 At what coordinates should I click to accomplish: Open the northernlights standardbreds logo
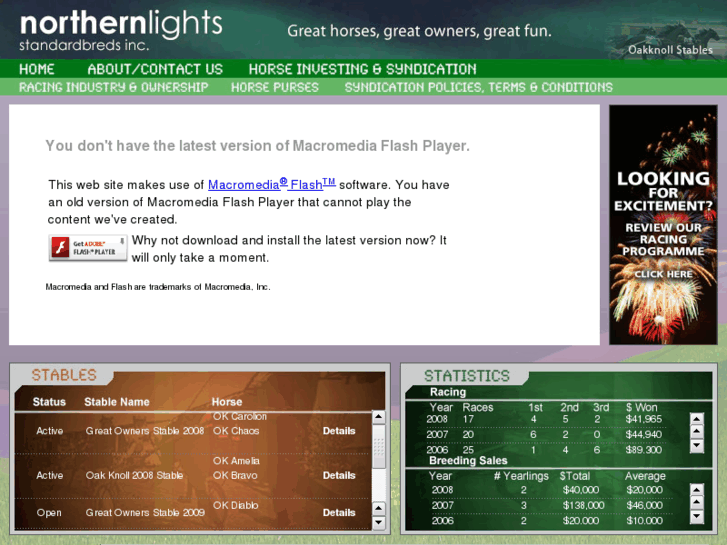pyautogui.click(x=121, y=31)
